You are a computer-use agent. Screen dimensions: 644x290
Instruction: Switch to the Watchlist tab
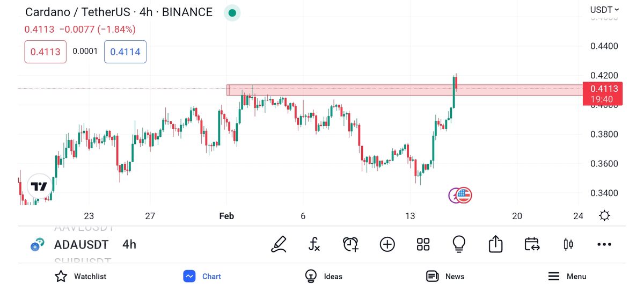click(80, 276)
